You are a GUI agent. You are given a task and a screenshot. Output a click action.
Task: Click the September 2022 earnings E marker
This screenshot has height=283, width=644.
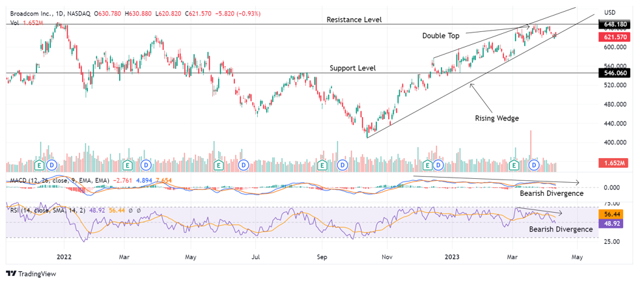323,165
